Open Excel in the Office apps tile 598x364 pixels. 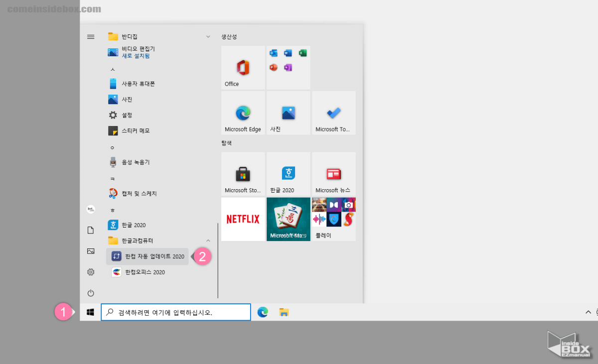(x=302, y=53)
